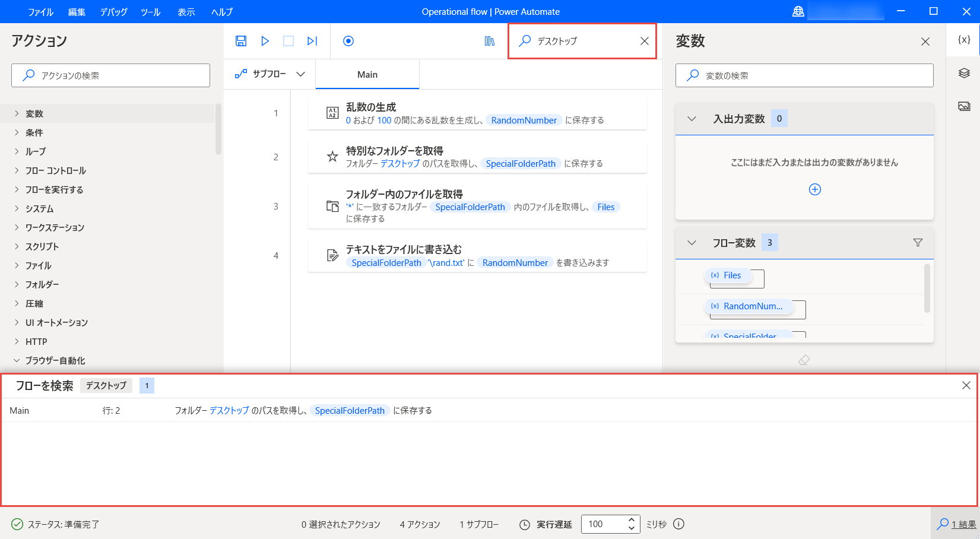980x539 pixels.
Task: Select the テキストをファイルに書き込む action
Action: (477, 256)
